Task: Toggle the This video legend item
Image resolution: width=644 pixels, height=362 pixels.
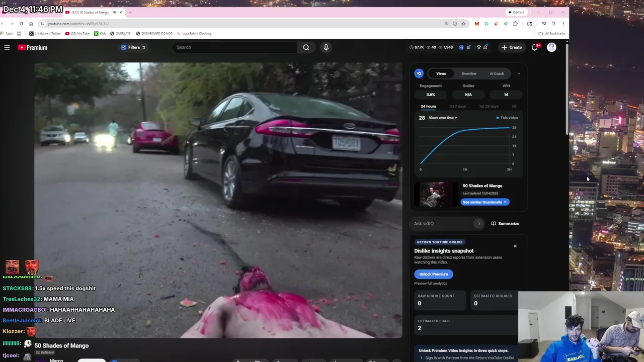Action: (x=507, y=118)
